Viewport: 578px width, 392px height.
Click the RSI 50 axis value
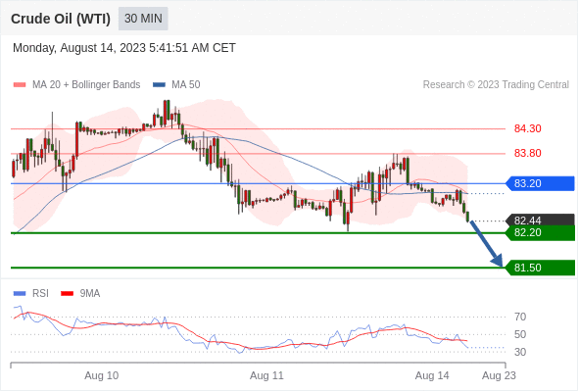520,334
